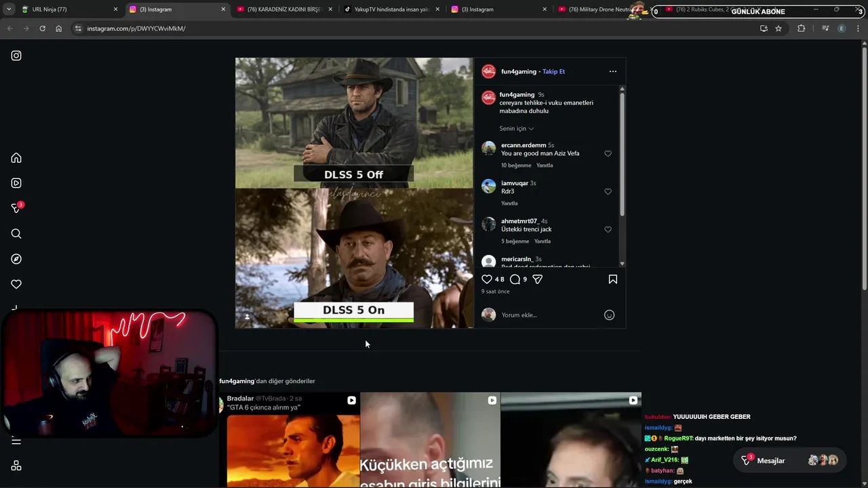This screenshot has height=488, width=868.
Task: Open Messages icon with 3 badge
Action: pyautogui.click(x=17, y=208)
